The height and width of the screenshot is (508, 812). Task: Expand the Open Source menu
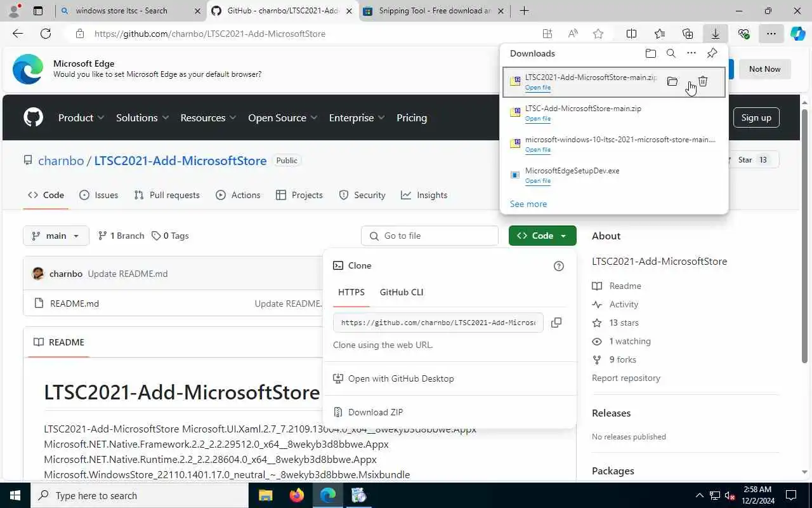283,117
